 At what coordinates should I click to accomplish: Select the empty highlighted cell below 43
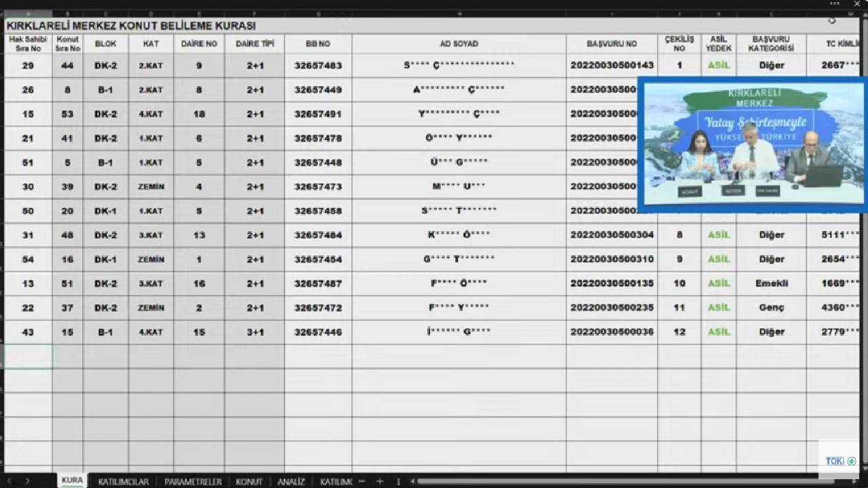coord(28,357)
